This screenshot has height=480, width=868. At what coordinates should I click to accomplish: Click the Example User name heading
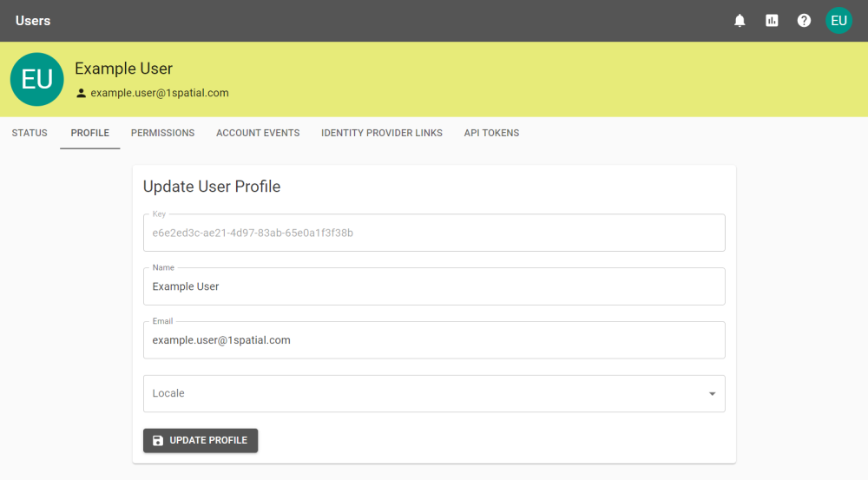123,69
